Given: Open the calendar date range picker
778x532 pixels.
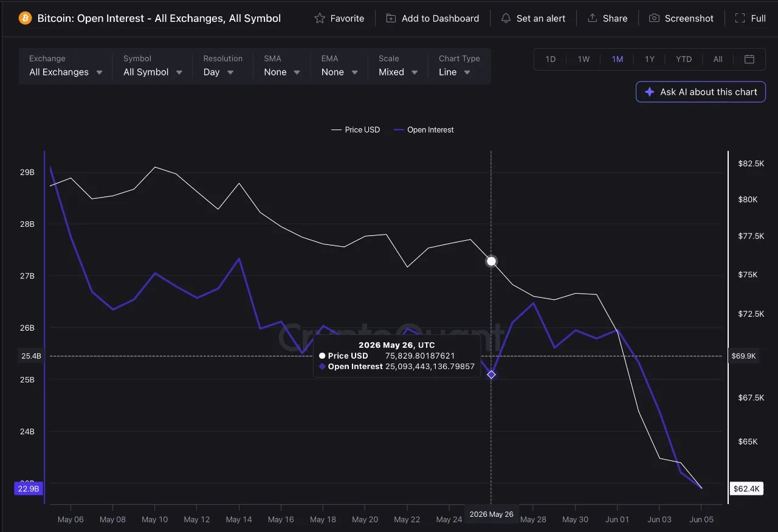Looking at the screenshot, I should (749, 59).
